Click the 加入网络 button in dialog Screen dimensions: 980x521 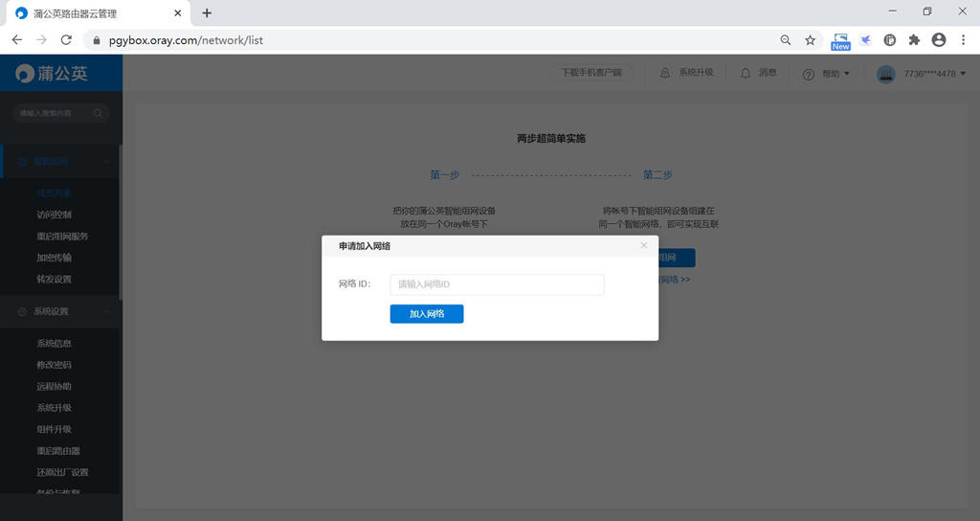(427, 314)
